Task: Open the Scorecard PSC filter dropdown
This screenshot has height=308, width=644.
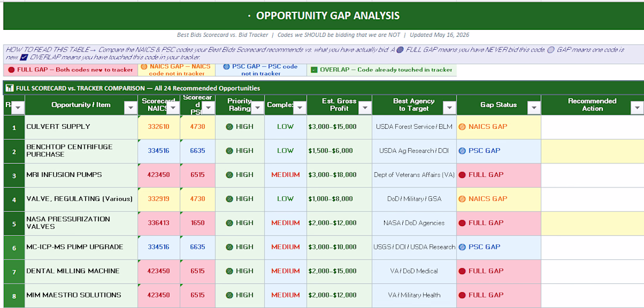Action: (x=208, y=108)
